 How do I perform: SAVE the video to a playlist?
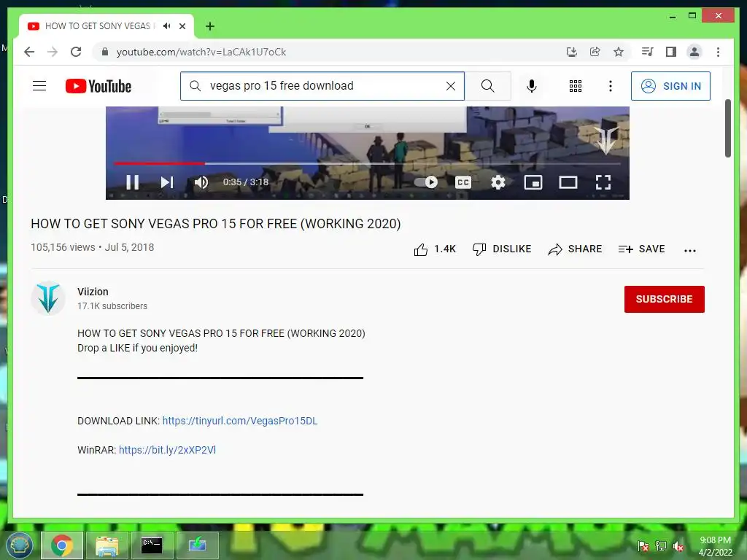click(x=641, y=249)
